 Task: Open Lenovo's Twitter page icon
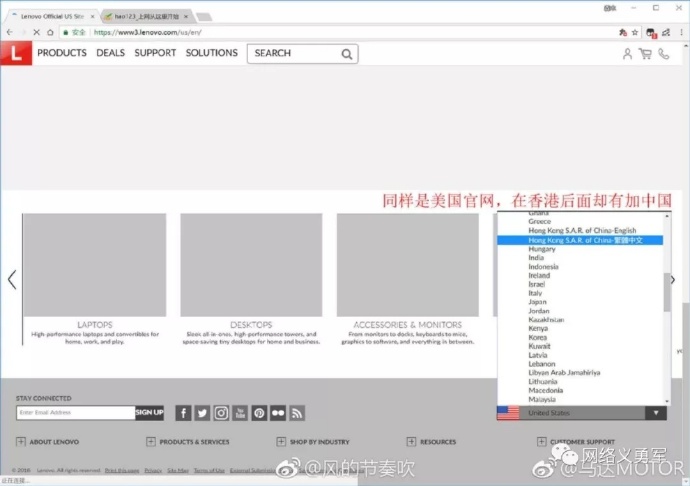202,413
